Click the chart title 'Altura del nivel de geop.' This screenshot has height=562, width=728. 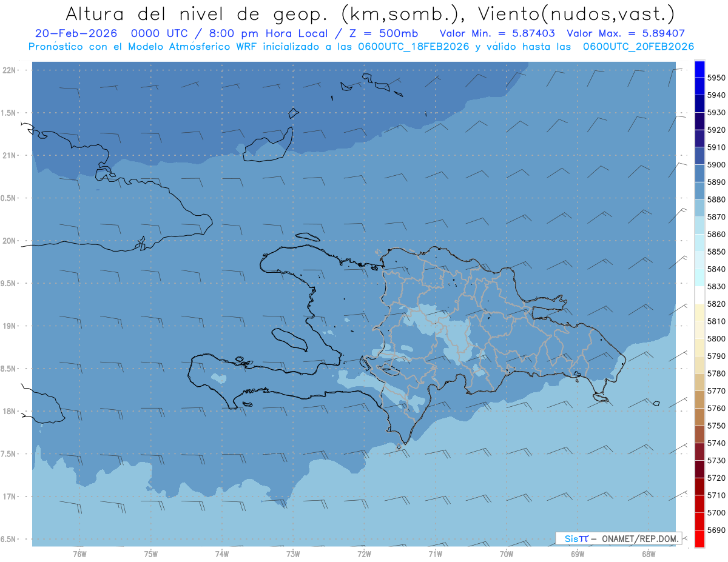pos(198,13)
